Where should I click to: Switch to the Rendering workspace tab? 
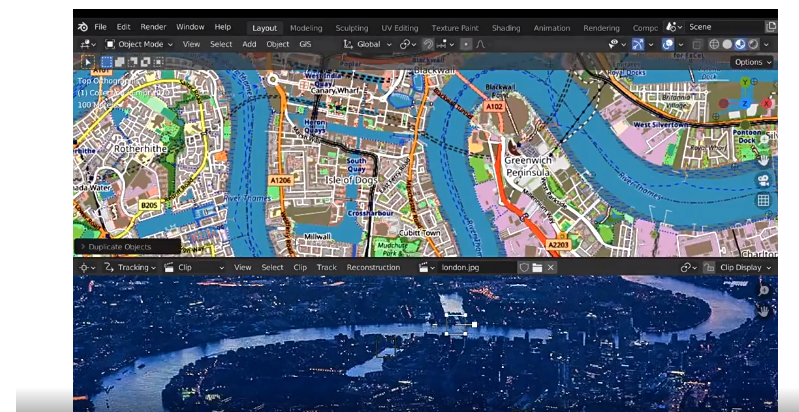[x=601, y=28]
